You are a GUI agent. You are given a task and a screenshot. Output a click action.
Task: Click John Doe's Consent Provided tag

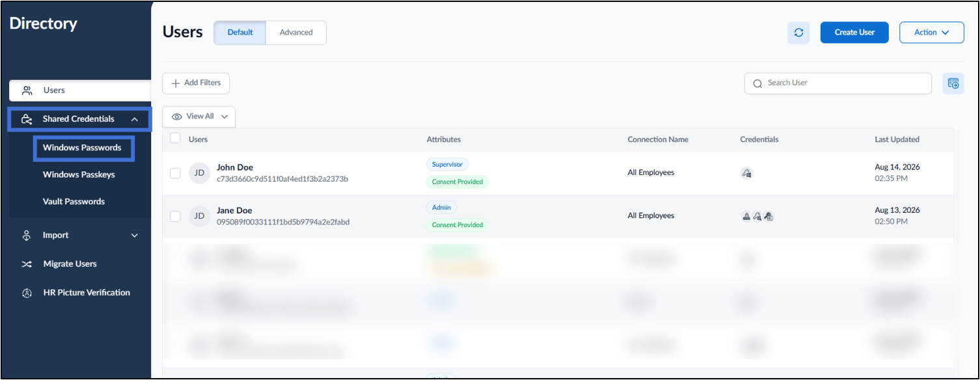tap(457, 182)
